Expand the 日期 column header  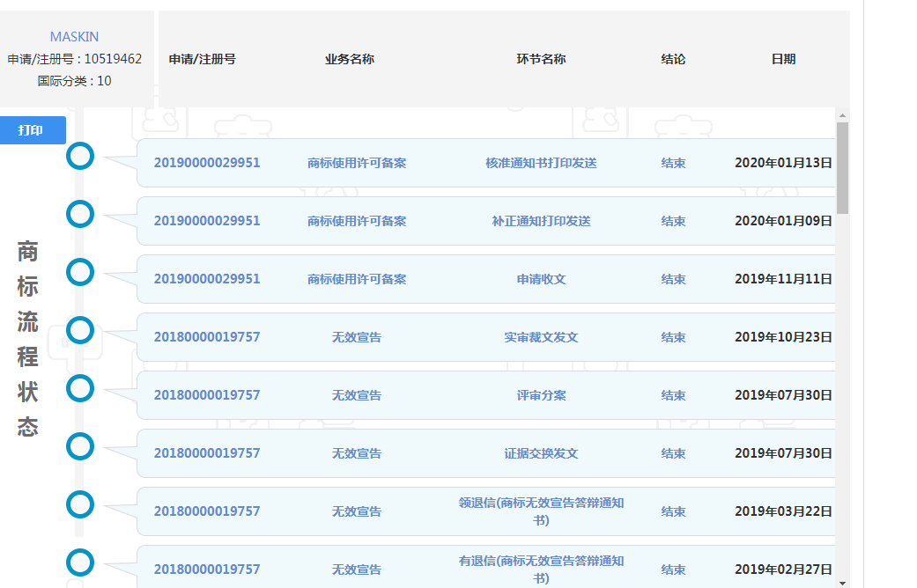pyautogui.click(x=781, y=59)
